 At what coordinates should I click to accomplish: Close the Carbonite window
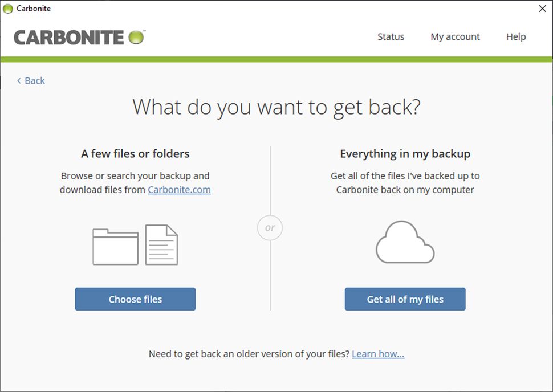pyautogui.click(x=542, y=9)
